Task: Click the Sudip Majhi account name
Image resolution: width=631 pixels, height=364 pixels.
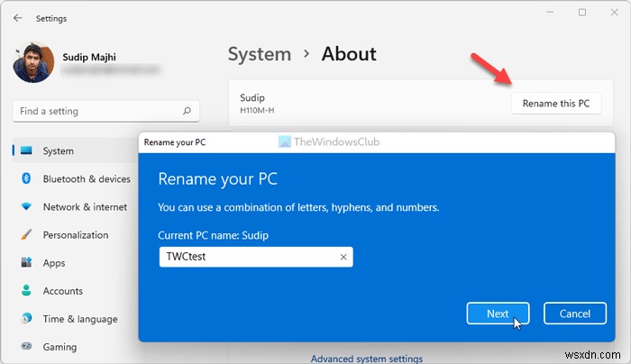Action: [x=89, y=57]
